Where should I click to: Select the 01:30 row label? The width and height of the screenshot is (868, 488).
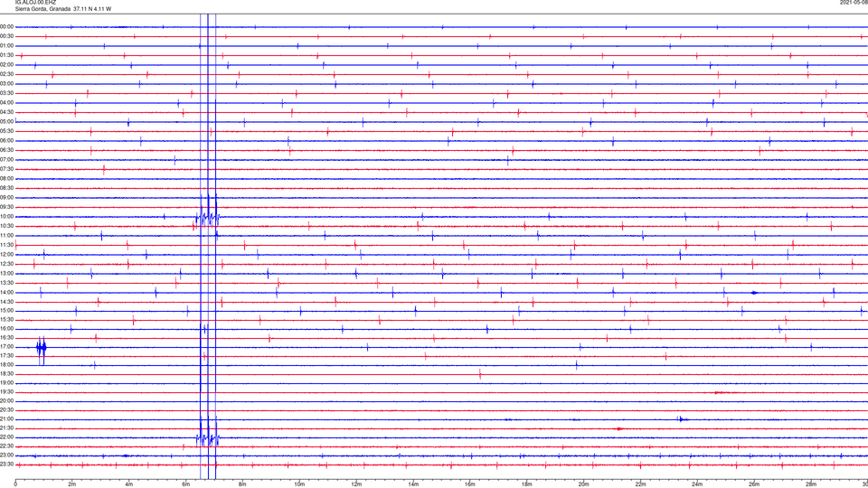pos(7,55)
